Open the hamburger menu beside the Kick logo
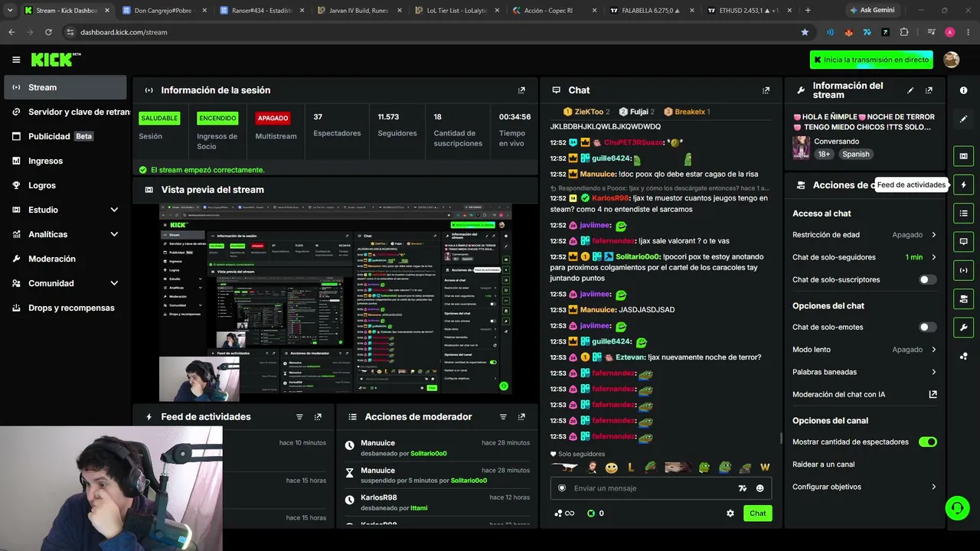 [16, 60]
